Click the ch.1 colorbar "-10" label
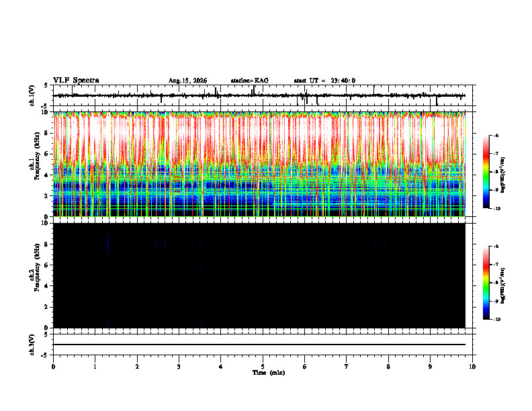This screenshot has width=532, height=411. (x=496, y=208)
